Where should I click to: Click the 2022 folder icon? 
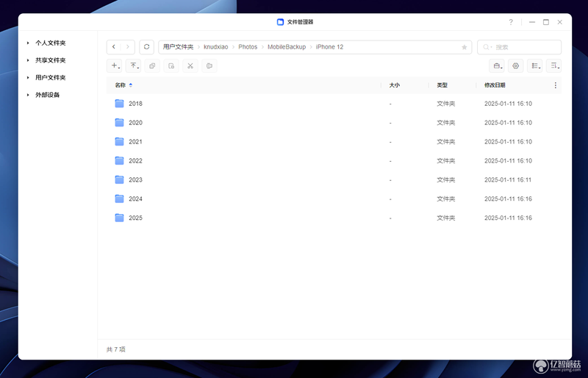[119, 160]
